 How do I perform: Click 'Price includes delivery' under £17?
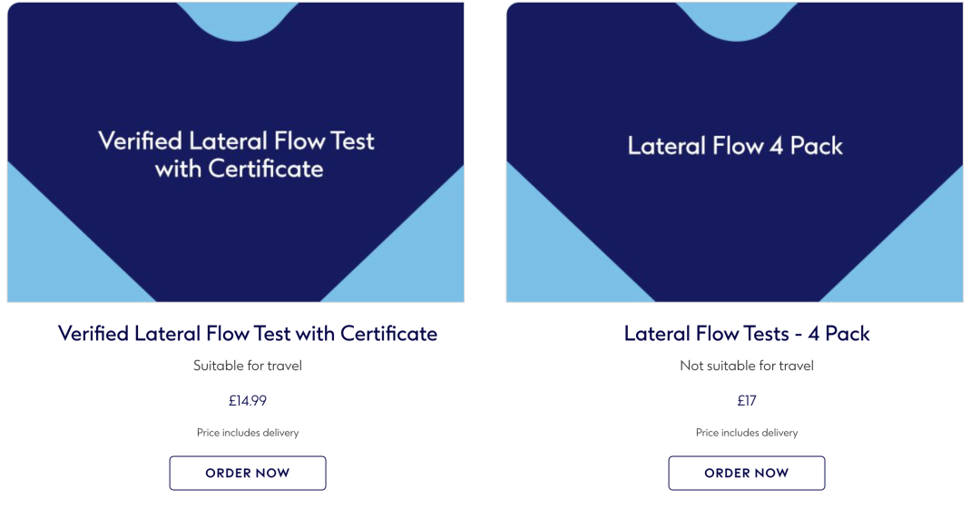click(747, 433)
